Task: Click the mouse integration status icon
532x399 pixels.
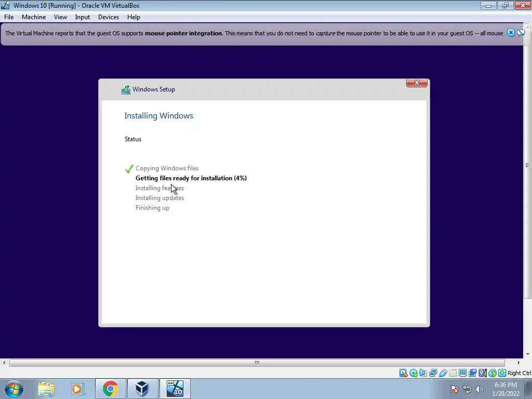Action: pyautogui.click(x=493, y=373)
